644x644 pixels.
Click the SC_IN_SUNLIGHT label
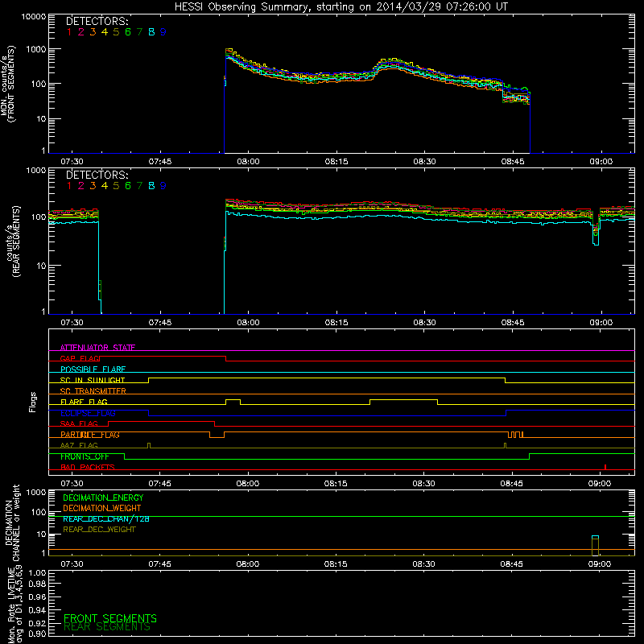[x=93, y=380]
